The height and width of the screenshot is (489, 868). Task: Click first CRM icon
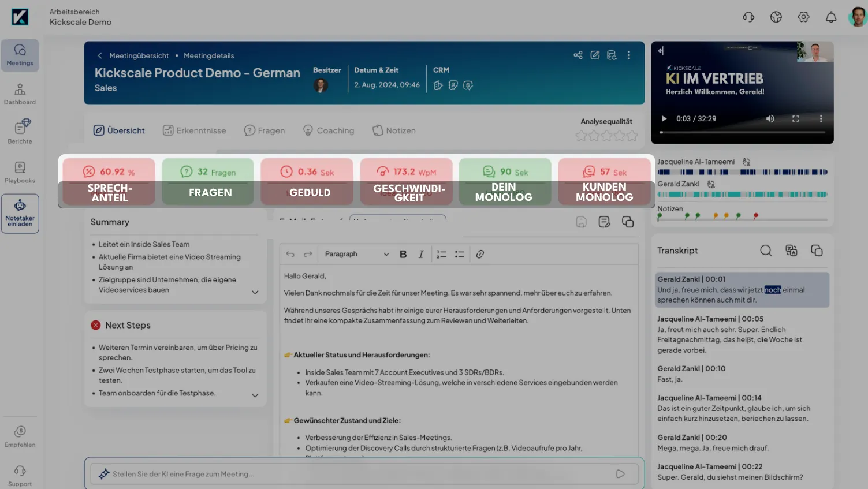point(438,85)
